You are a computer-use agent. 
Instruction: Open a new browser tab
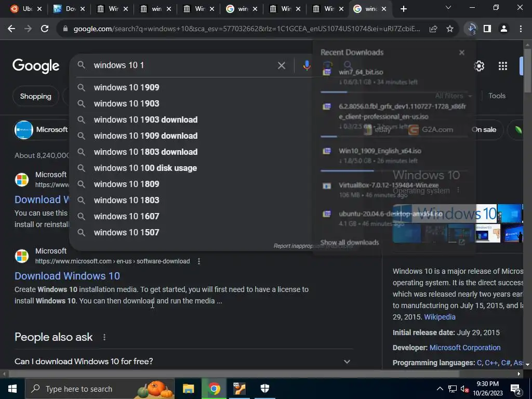pos(403,9)
